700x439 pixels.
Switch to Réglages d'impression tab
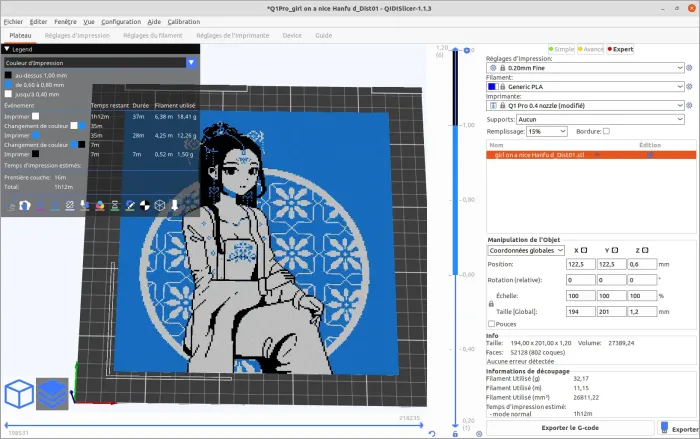(x=77, y=35)
